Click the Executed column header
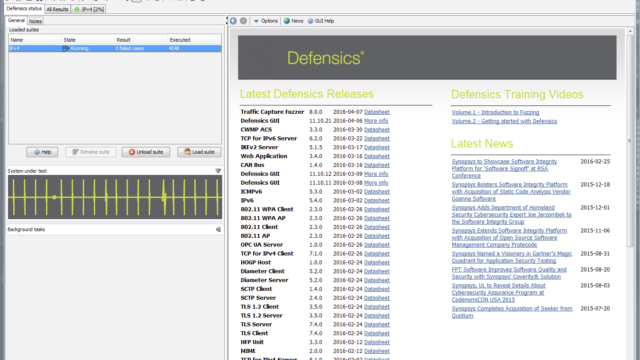 [194, 40]
